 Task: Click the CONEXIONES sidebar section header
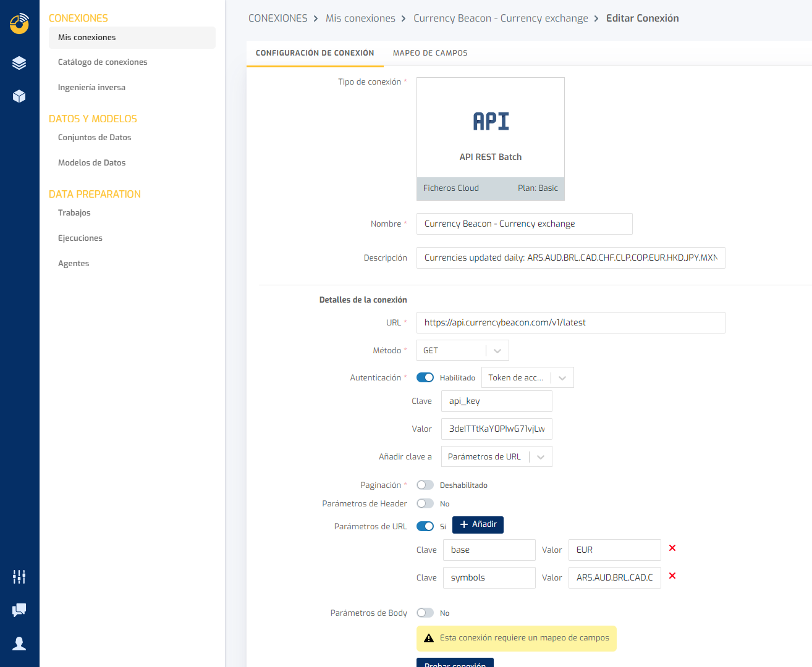(x=78, y=18)
